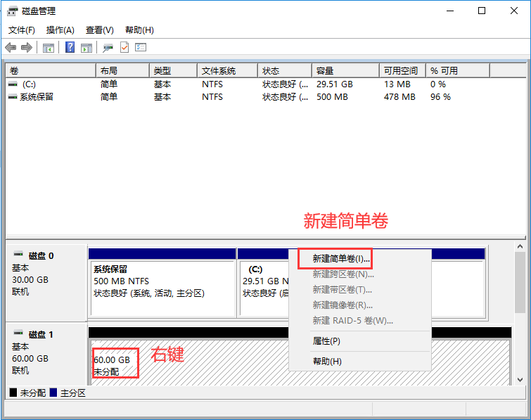
Task: Select the 系统保留 volume row in the list
Action: (x=247, y=97)
